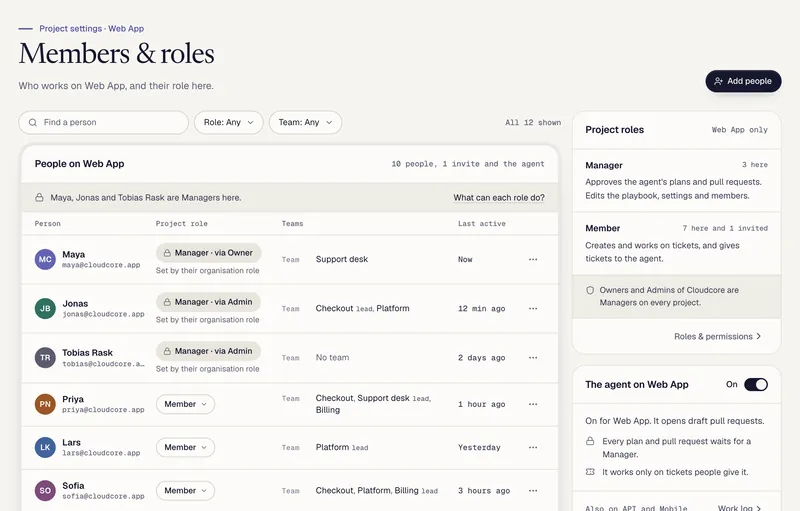
Task: Click the 'Person' column header
Action: coord(47,223)
